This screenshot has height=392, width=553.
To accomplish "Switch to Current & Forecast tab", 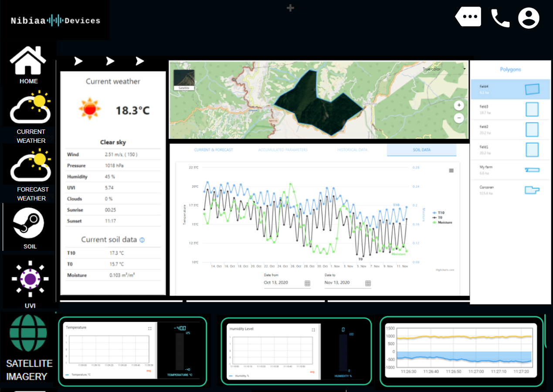I will [x=214, y=150].
